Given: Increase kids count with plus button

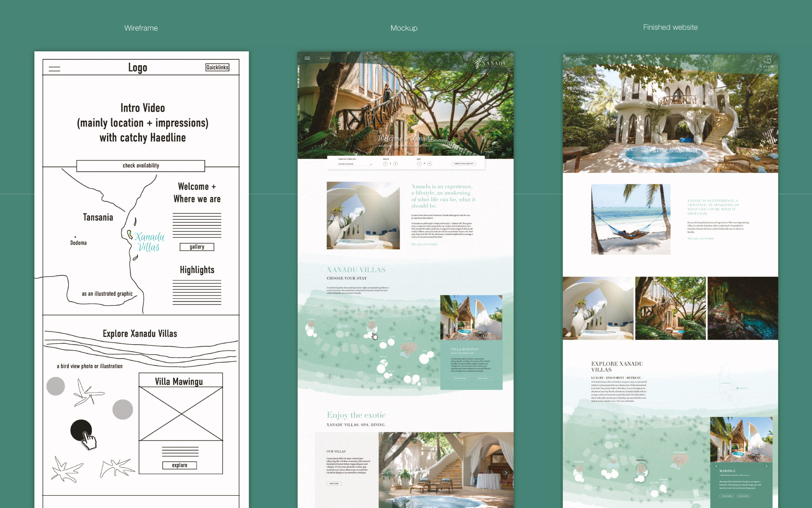Looking at the screenshot, I should click(x=430, y=164).
